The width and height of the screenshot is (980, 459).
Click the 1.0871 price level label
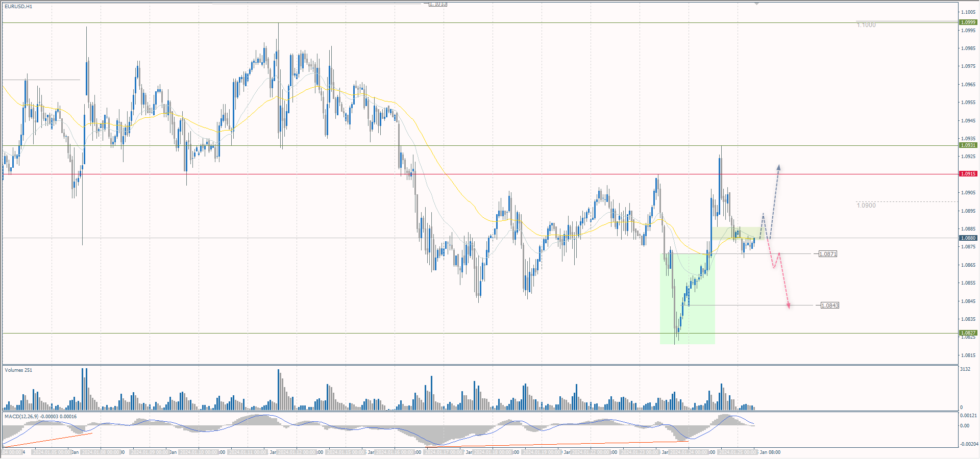click(x=827, y=254)
